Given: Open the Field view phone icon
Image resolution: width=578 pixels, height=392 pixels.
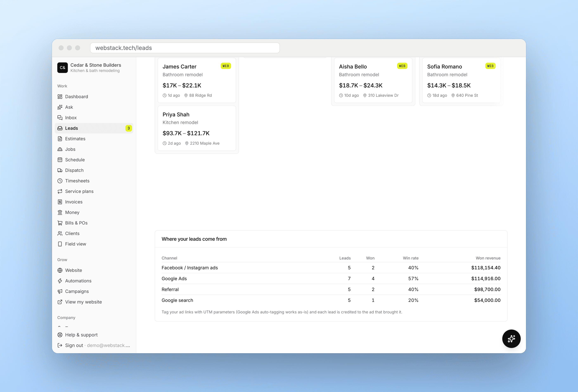Looking at the screenshot, I should (60, 244).
